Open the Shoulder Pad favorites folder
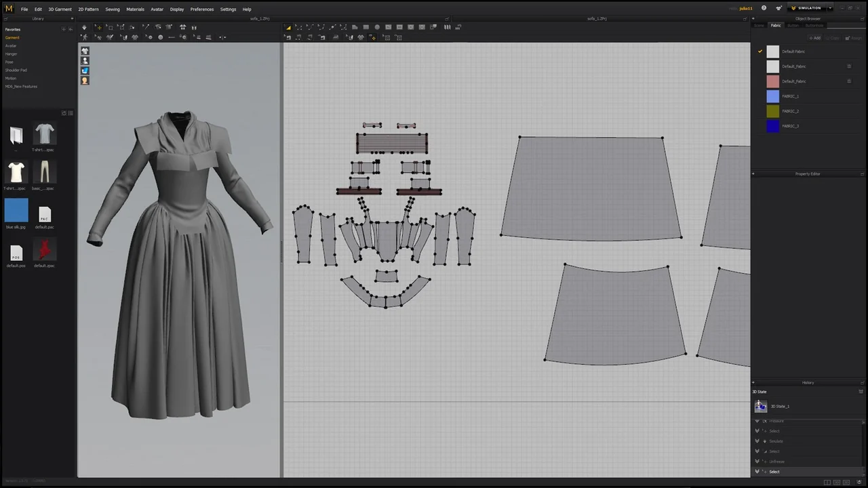Viewport: 868px width, 488px height. [x=16, y=70]
